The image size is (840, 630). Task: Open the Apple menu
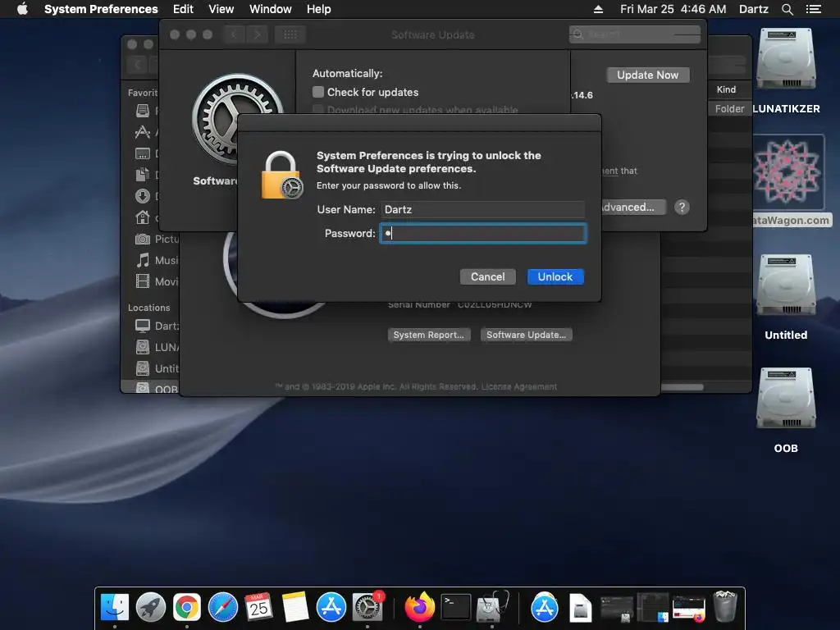pyautogui.click(x=22, y=9)
